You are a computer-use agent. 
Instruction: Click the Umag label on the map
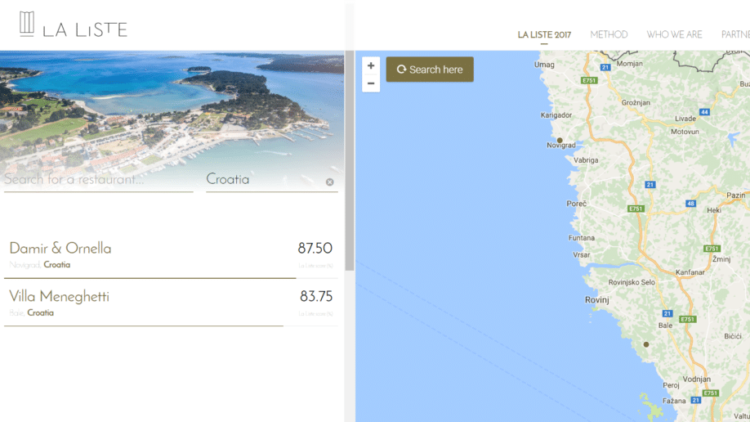point(544,65)
